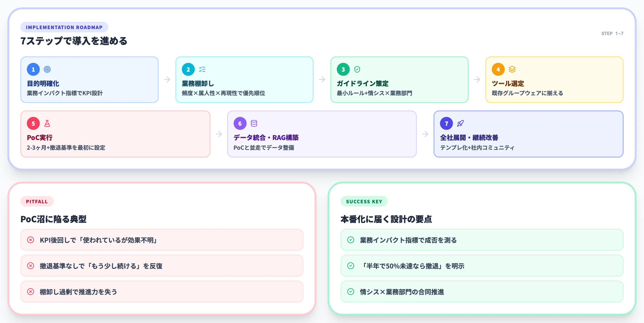Click the database icon in RAG構築 card

tap(254, 123)
